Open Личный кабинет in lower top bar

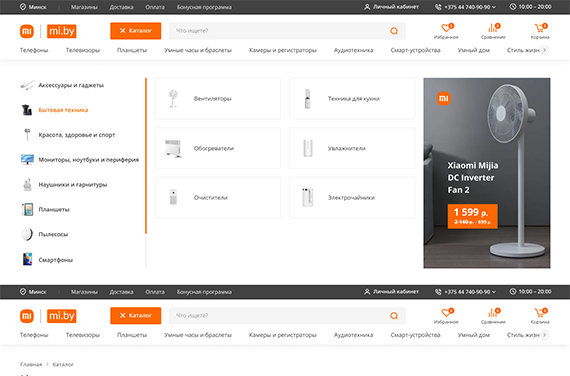coord(392,292)
